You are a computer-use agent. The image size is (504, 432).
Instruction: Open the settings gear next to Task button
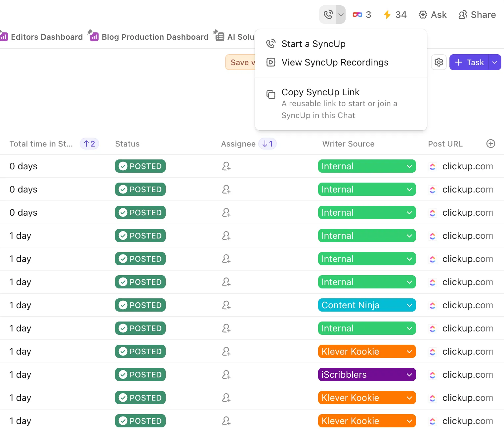click(x=439, y=62)
